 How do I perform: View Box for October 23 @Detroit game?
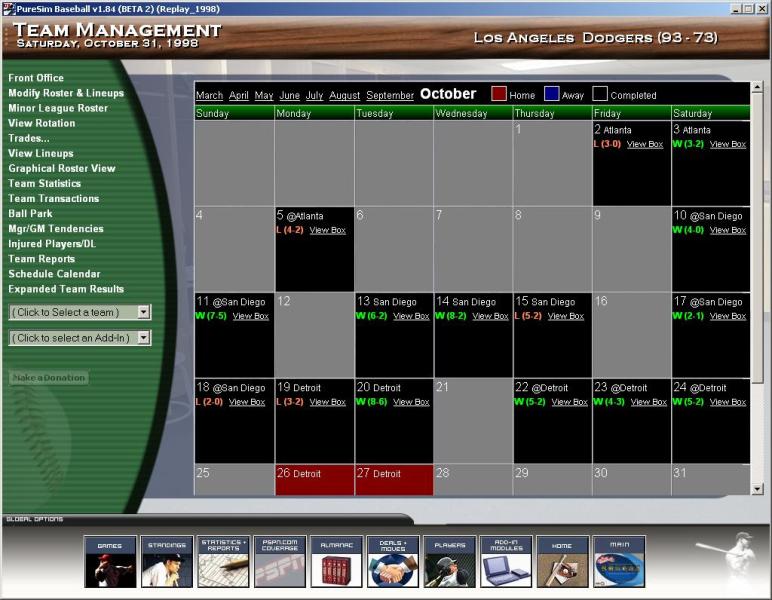click(x=649, y=402)
